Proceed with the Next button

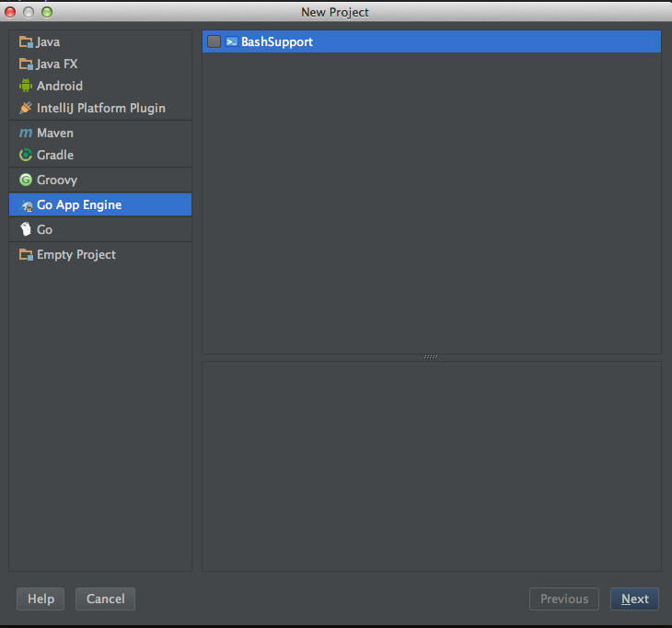[x=634, y=599]
